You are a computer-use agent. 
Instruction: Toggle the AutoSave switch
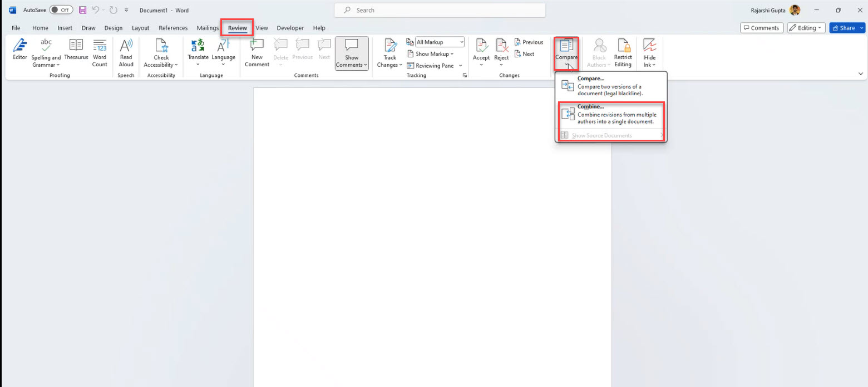pyautogui.click(x=61, y=10)
